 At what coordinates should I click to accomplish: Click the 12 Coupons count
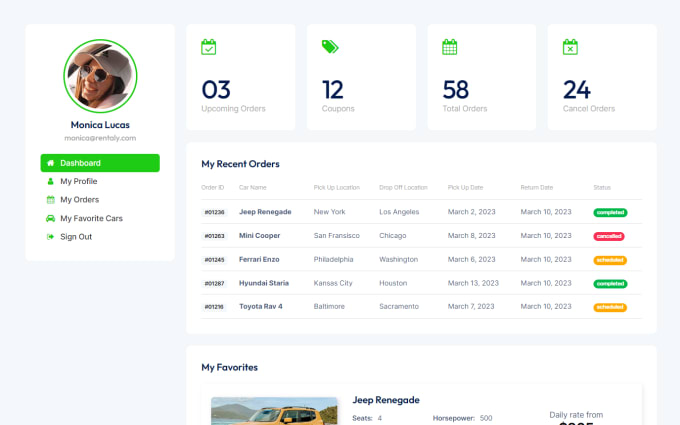(x=333, y=90)
